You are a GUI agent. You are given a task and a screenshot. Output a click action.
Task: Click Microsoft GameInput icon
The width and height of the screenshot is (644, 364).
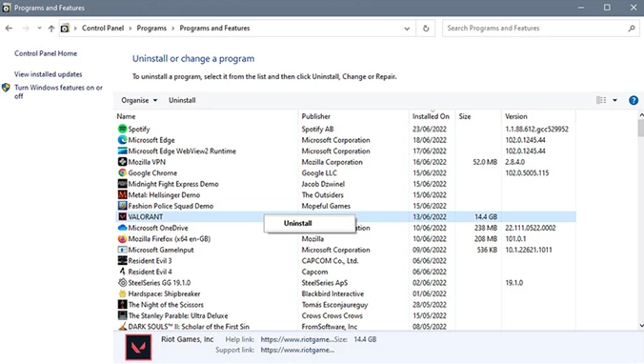122,250
